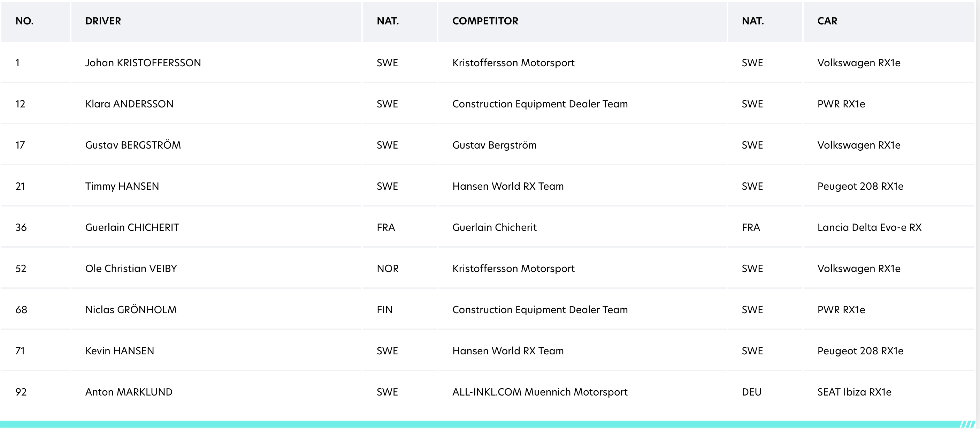
Task: Click Volkswagen RX1e in BERGSTRÖM row
Action: pos(859,145)
